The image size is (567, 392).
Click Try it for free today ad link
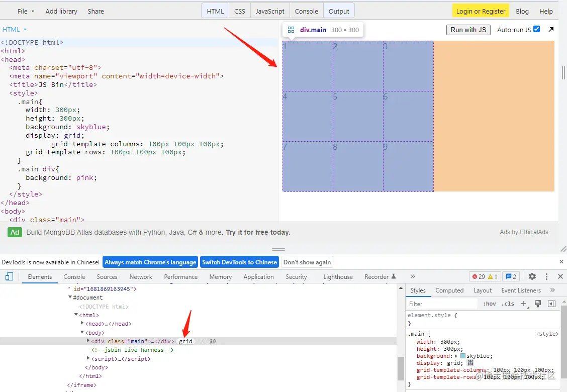point(258,232)
